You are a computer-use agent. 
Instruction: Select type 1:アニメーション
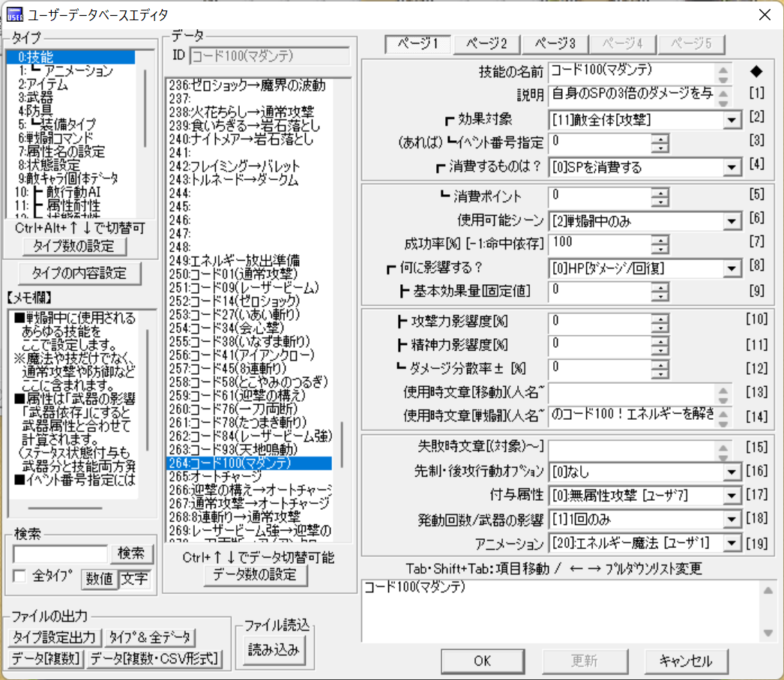(x=71, y=71)
